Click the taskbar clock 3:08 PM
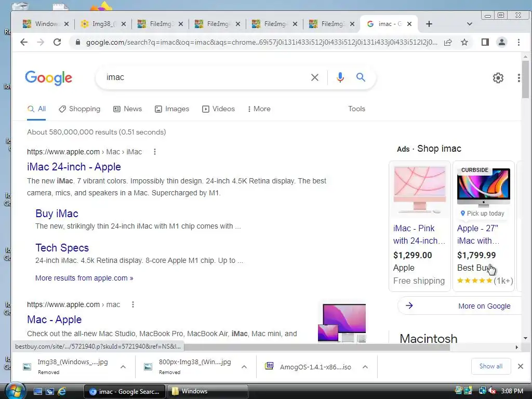 (x=512, y=391)
